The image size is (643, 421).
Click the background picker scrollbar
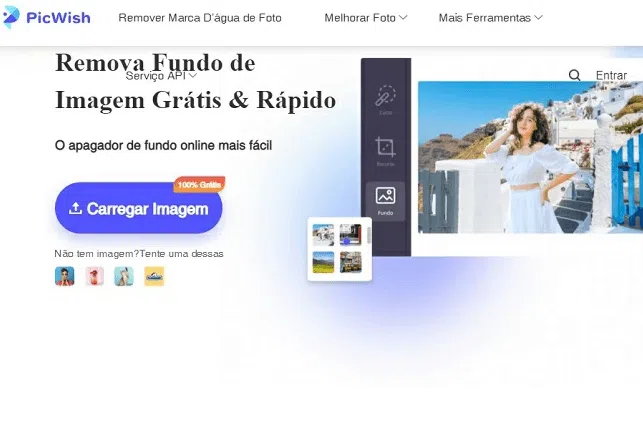369,236
